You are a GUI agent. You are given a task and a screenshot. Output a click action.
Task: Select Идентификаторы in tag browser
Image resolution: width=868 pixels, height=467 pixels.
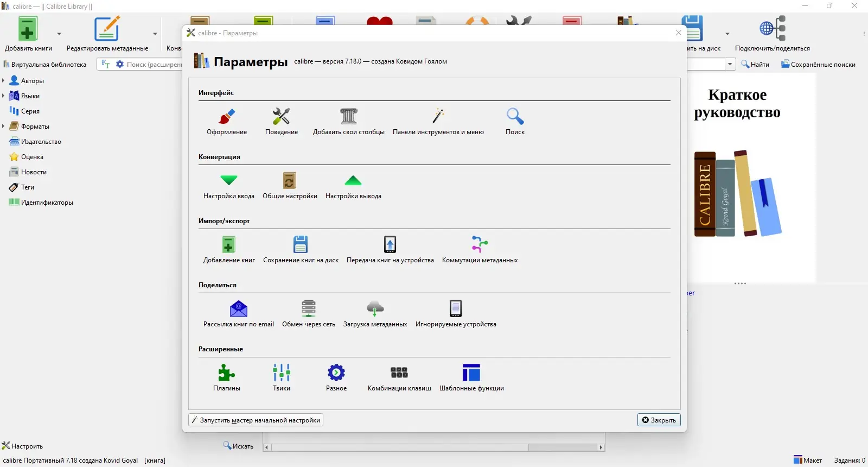pyautogui.click(x=41, y=202)
